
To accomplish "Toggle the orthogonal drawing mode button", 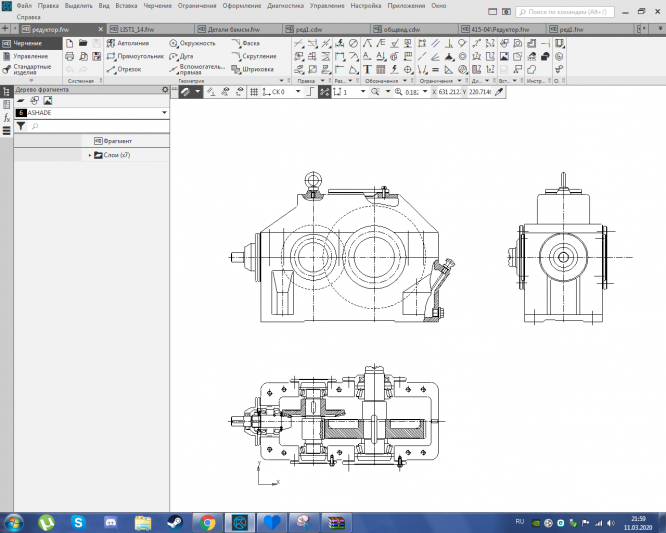I will point(311,91).
